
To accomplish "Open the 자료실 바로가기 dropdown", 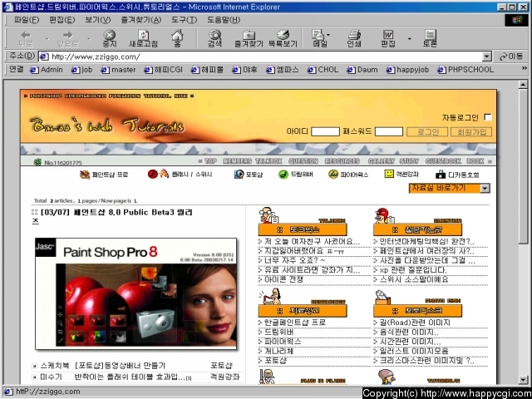I will tap(450, 189).
